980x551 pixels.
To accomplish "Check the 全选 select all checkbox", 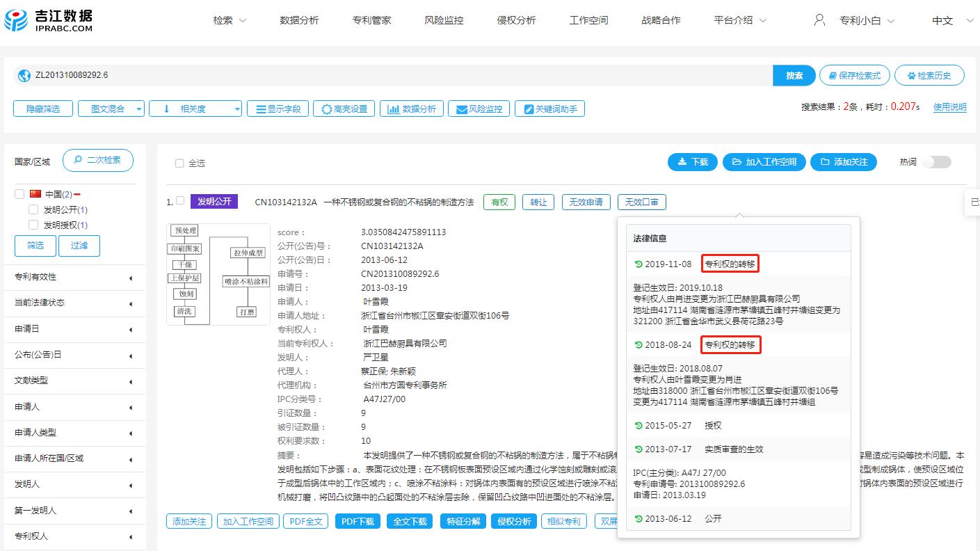I will coord(178,162).
